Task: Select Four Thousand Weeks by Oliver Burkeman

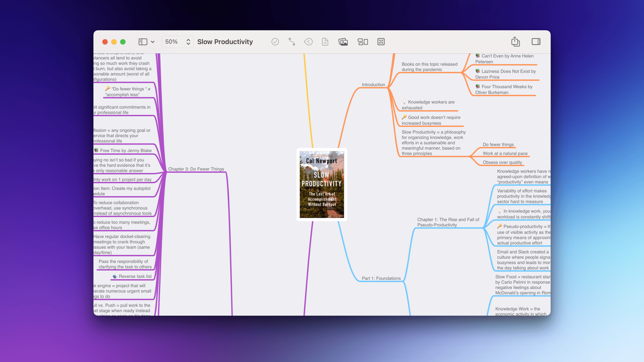Action: click(x=504, y=89)
